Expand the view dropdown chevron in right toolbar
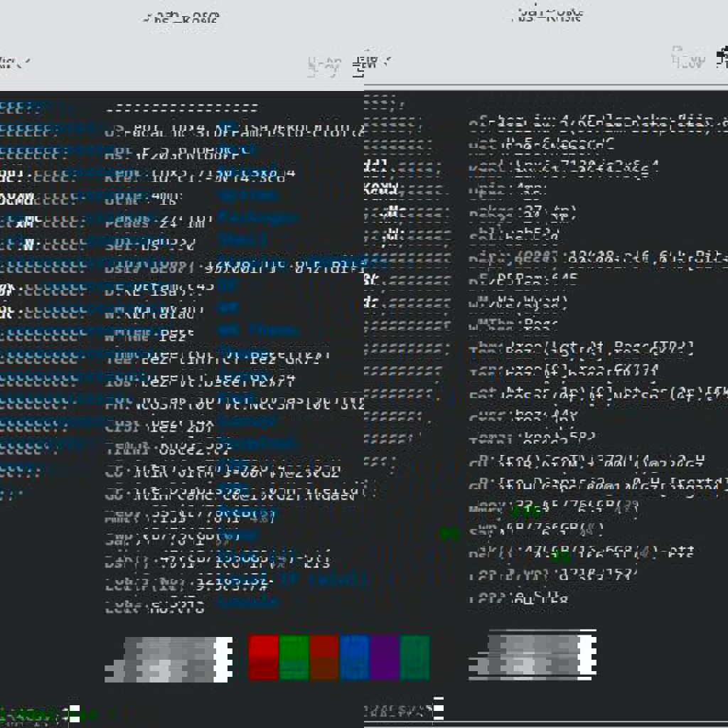This screenshot has height=728, width=728. (387, 63)
